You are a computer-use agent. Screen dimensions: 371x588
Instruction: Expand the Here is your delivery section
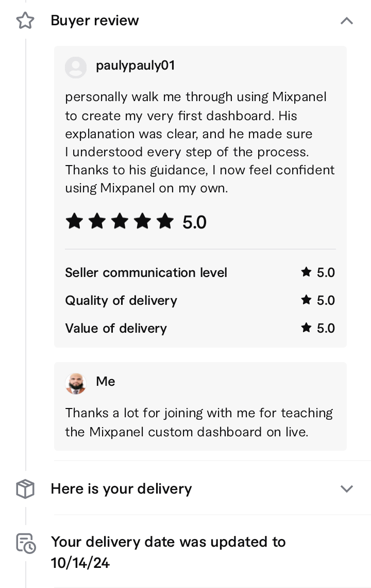pyautogui.click(x=347, y=488)
